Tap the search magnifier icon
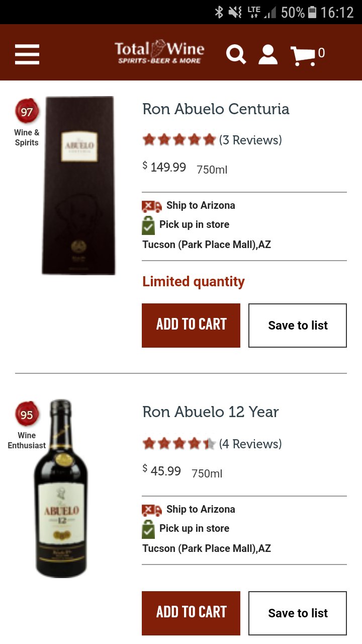Image resolution: width=362 pixels, height=644 pixels. 236,54
